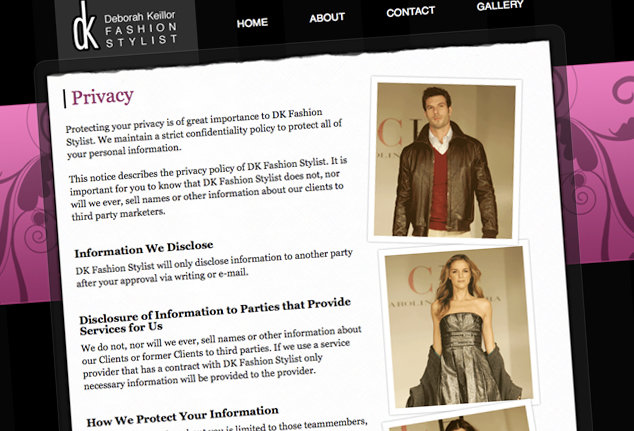Click the 'We do not, nor will we ever' paragraph
The height and width of the screenshot is (431, 634).
click(222, 357)
